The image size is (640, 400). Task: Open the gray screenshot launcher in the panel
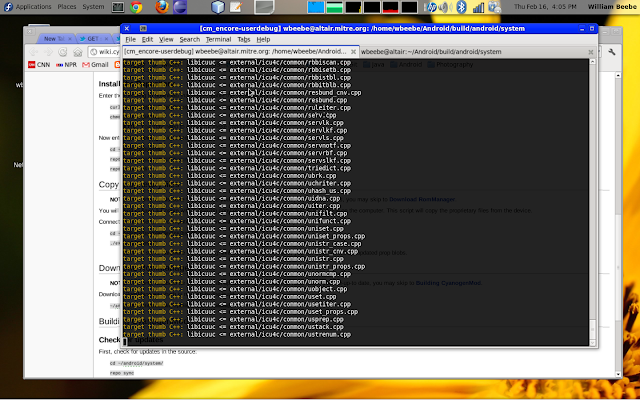click(264, 7)
